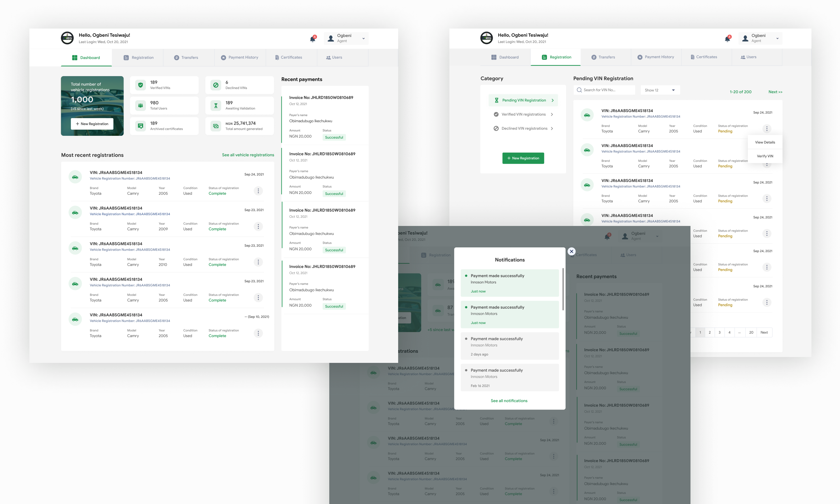Click the 189 Verified VINs stat

coord(164,85)
